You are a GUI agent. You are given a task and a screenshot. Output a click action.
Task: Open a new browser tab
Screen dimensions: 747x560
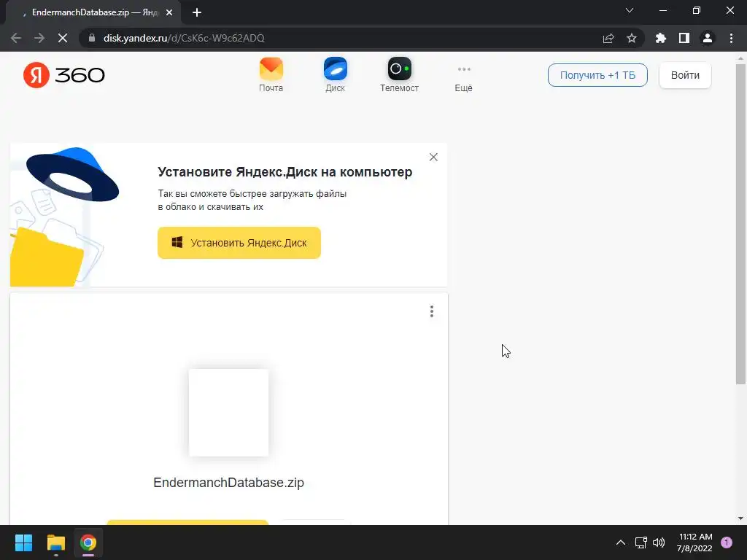pyautogui.click(x=197, y=13)
